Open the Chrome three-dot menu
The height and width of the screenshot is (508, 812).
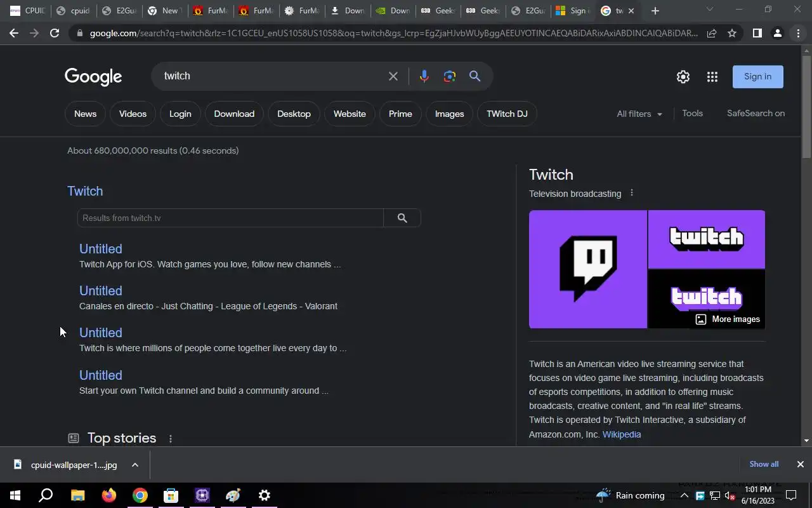[798, 33]
